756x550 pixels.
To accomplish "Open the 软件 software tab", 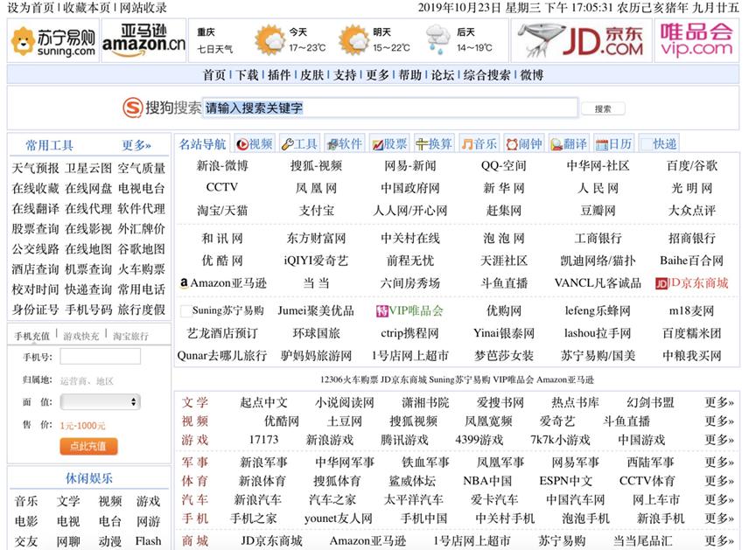I will tap(344, 143).
